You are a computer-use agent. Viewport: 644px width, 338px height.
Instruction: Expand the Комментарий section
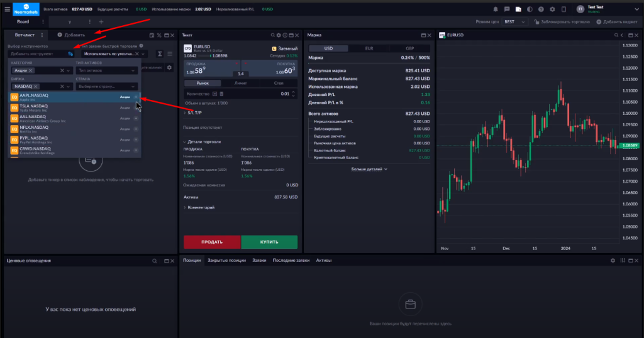(199, 207)
